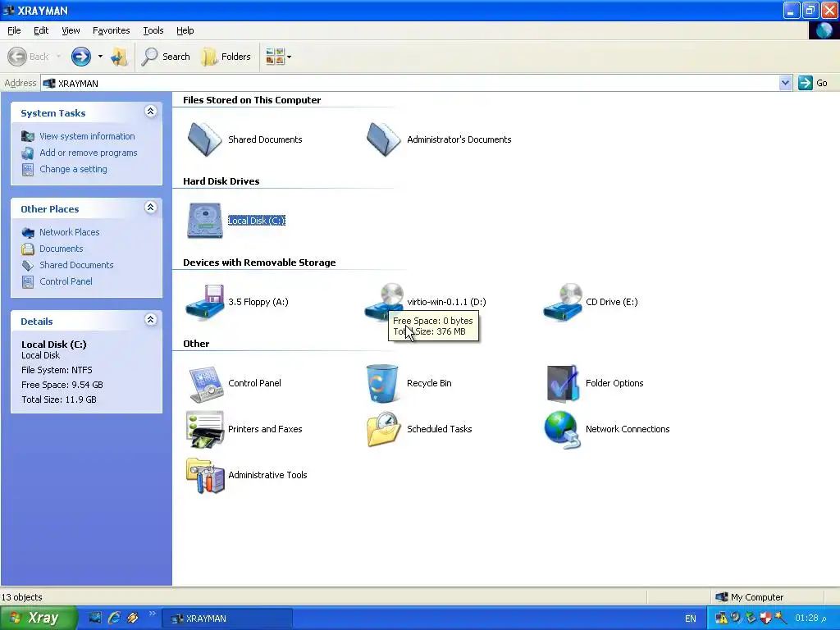Click the Back toolbar button
The width and height of the screenshot is (840, 630).
pos(29,57)
